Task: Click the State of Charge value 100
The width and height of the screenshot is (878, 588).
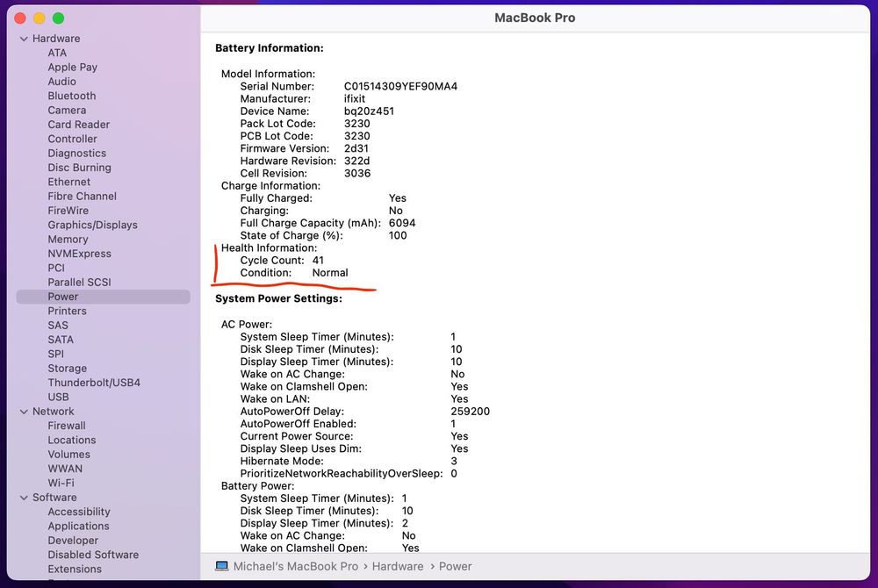Action: pyautogui.click(x=398, y=235)
